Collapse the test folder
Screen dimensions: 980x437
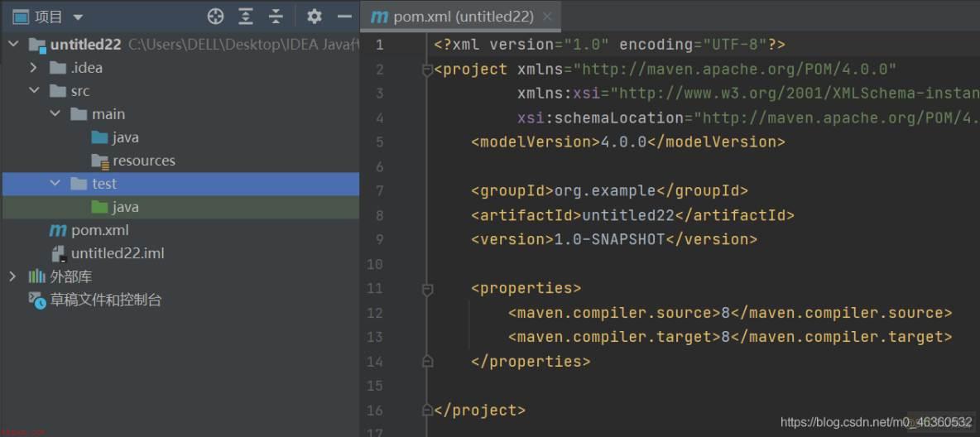coord(55,183)
